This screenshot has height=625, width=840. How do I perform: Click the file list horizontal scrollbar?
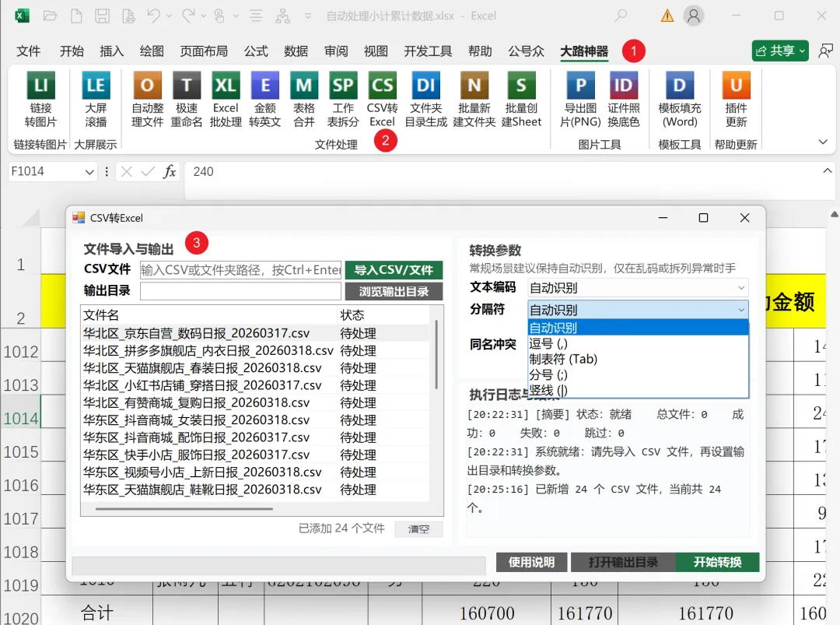(184, 509)
